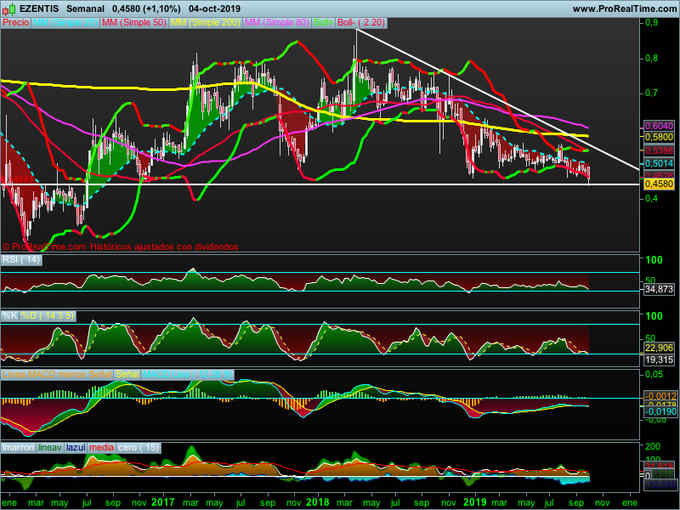
Task: Click the 2019 year label on time axis
Action: (x=475, y=503)
